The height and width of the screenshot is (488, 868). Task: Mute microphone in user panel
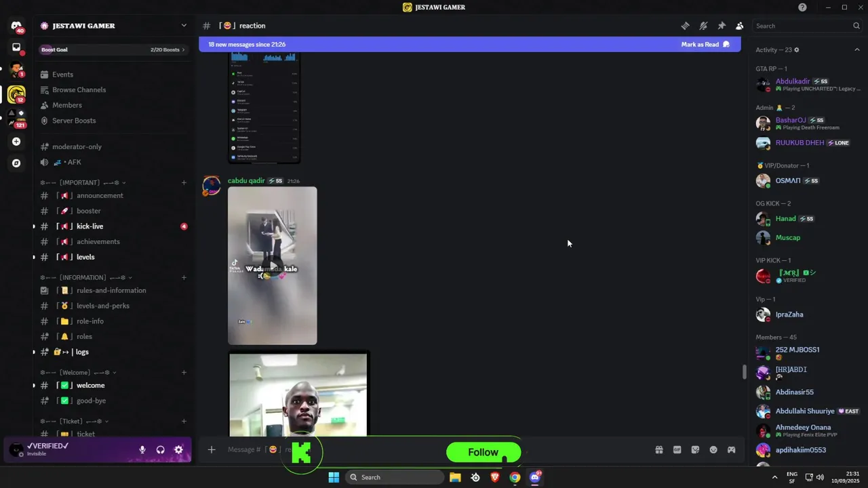click(142, 449)
